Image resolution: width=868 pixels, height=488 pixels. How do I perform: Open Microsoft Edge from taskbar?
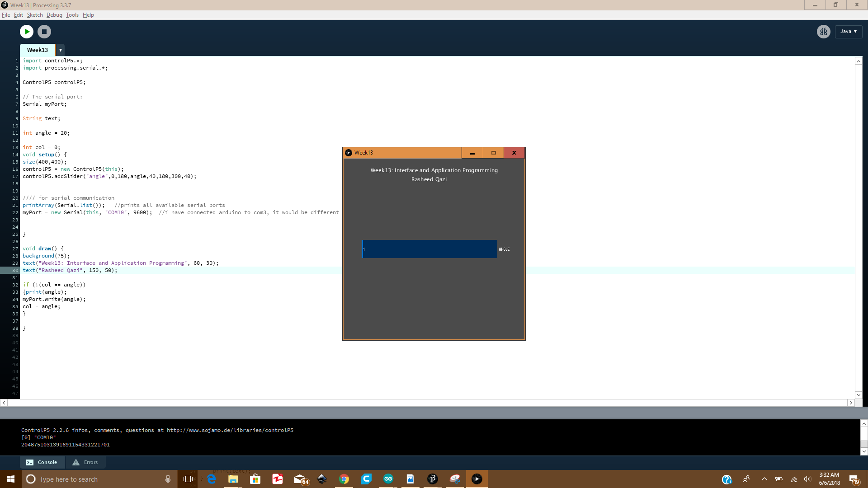(211, 479)
